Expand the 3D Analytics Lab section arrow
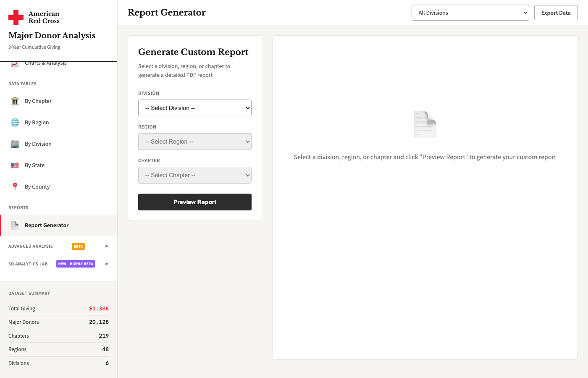The height and width of the screenshot is (378, 588). pos(107,264)
